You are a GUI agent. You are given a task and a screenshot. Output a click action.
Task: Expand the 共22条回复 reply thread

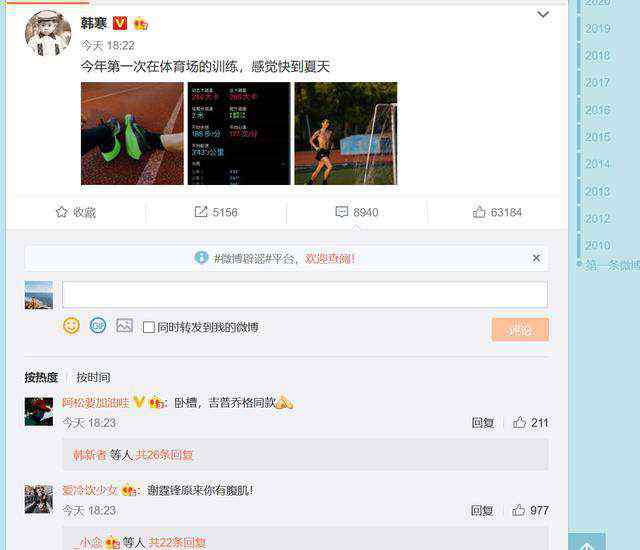(x=177, y=543)
